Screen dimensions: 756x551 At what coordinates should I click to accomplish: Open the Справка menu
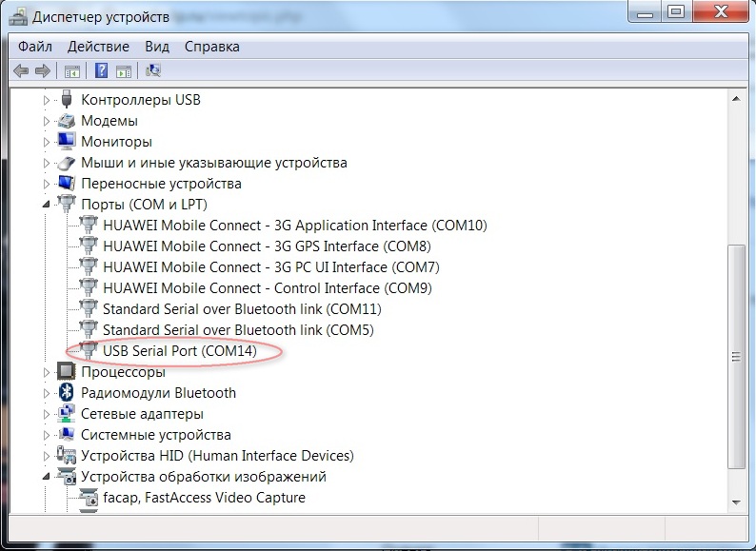pos(211,47)
